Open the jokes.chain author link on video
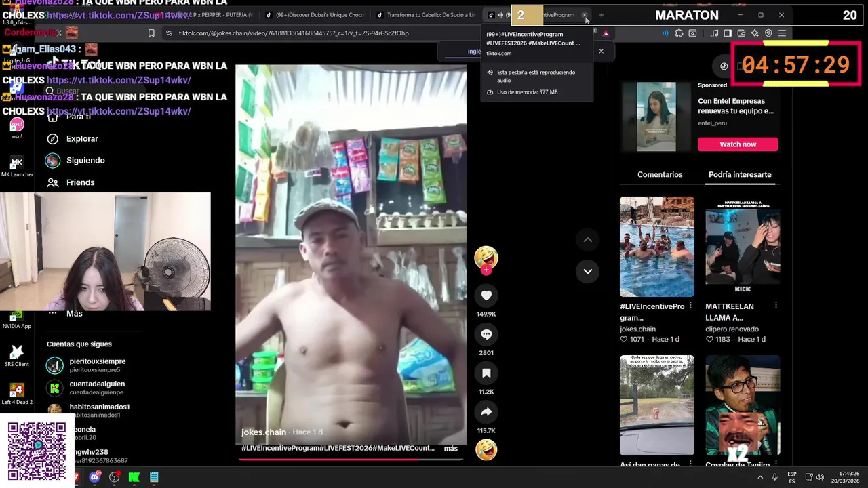Screen dimensions: 868x488 point(264,432)
